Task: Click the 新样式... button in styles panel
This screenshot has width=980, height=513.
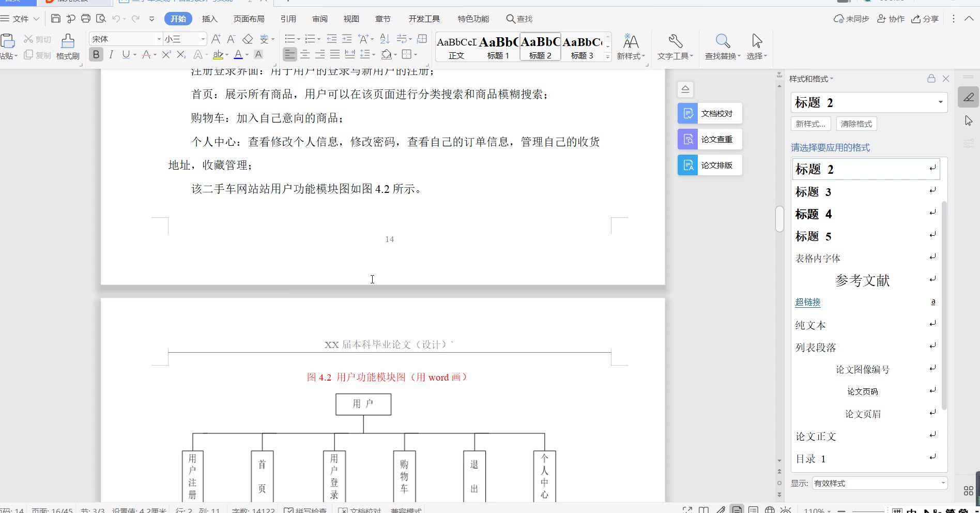Action: [810, 124]
